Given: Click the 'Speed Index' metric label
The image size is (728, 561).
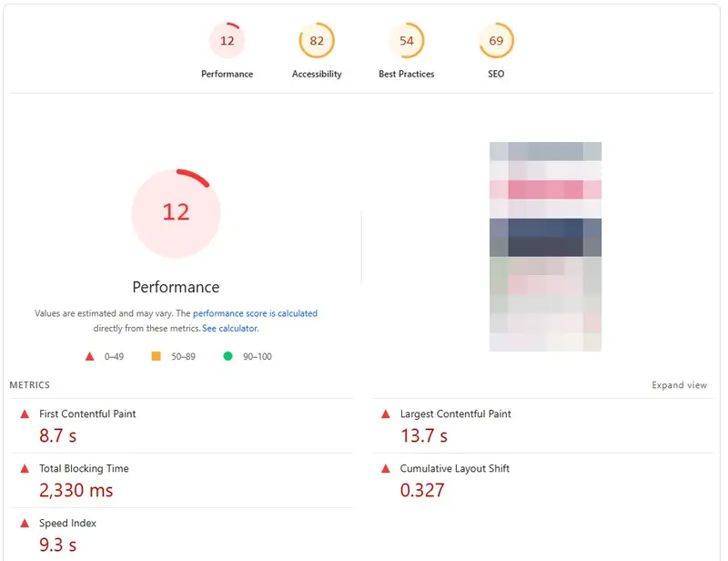Looking at the screenshot, I should click(x=67, y=524).
